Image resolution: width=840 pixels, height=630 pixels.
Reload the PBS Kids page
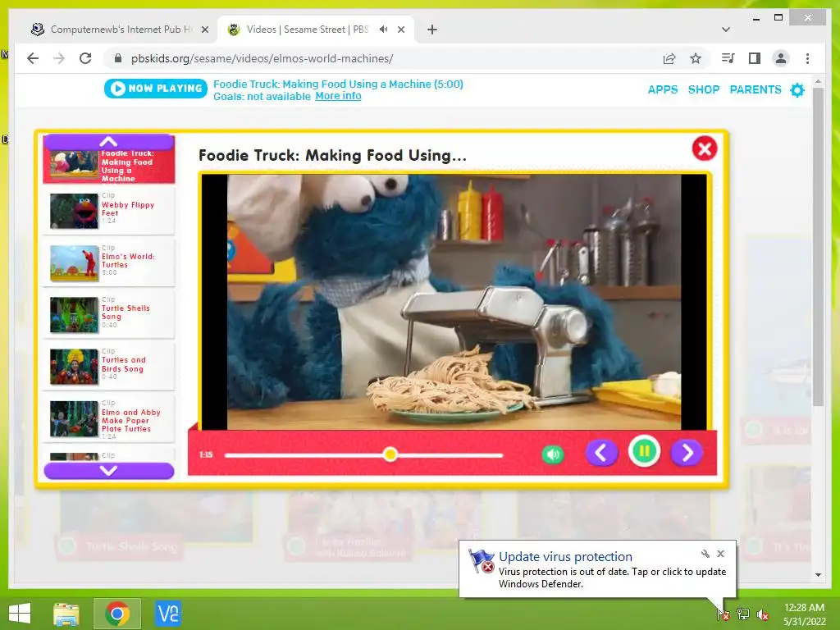point(85,58)
